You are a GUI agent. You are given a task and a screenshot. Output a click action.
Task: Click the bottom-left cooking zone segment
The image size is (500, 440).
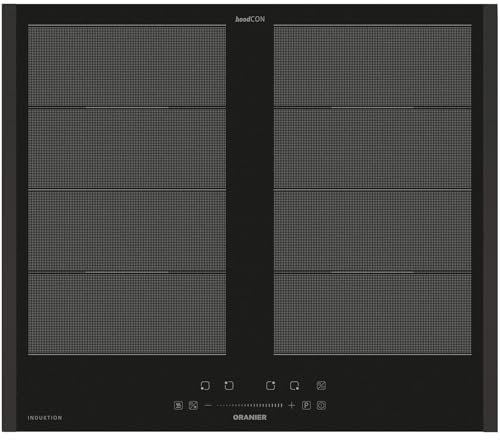pyautogui.click(x=127, y=314)
